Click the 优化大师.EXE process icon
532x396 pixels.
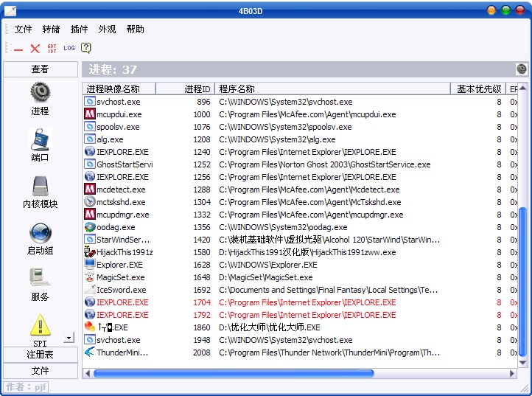click(x=90, y=327)
